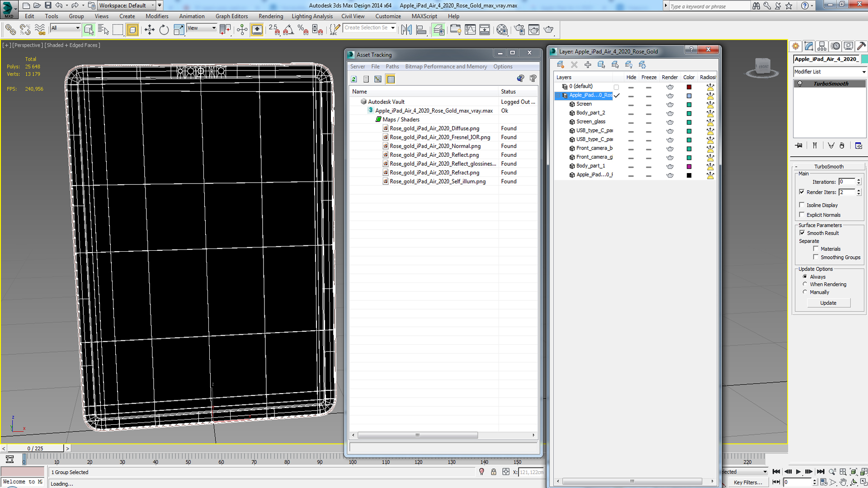Enable the Explicit Normals checkbox
868x488 pixels.
[802, 215]
